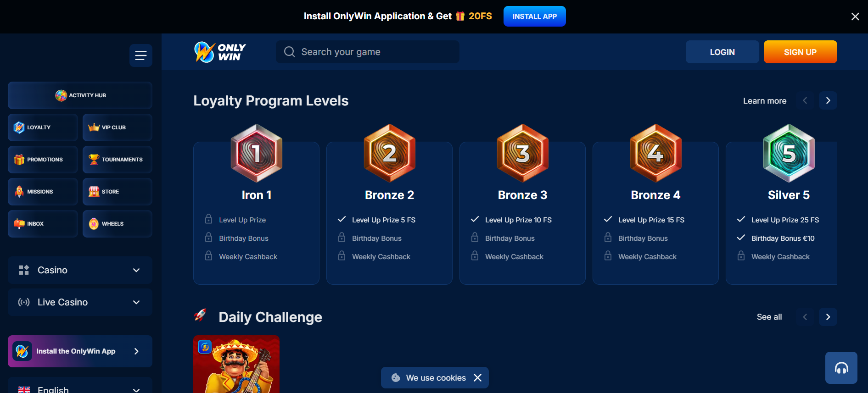Image resolution: width=868 pixels, height=393 pixels.
Task: Select the Bronze 4 badge
Action: tap(656, 153)
